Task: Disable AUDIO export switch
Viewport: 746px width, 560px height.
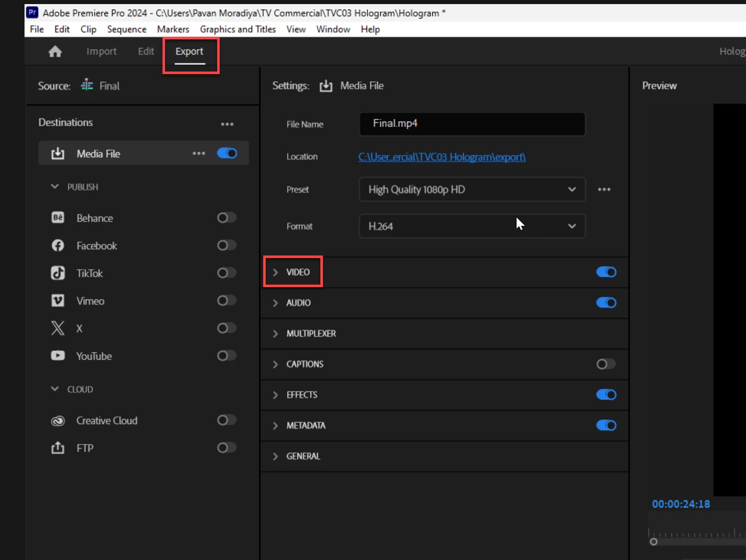Action: 606,302
